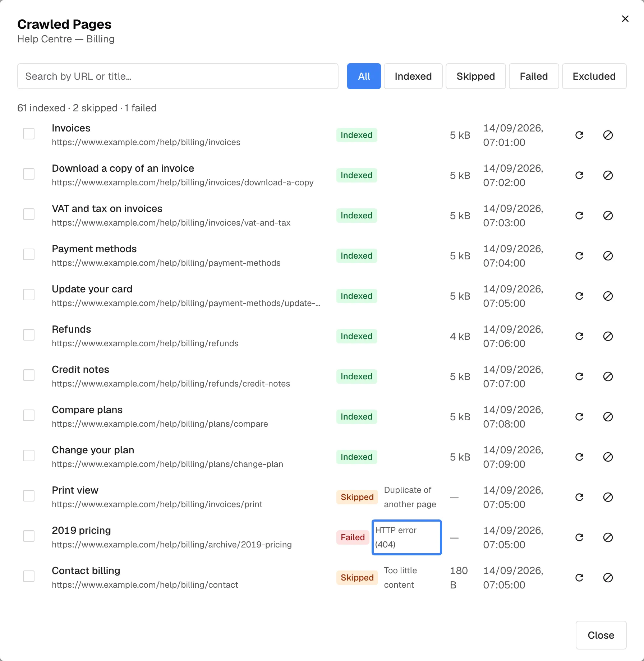
Task: Re-crawl the Contact billing page
Action: 579,578
